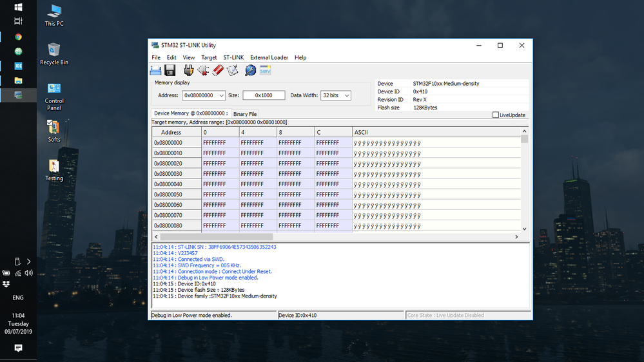Image resolution: width=644 pixels, height=362 pixels.
Task: Open the green atom taskbar app
Action: tap(18, 52)
